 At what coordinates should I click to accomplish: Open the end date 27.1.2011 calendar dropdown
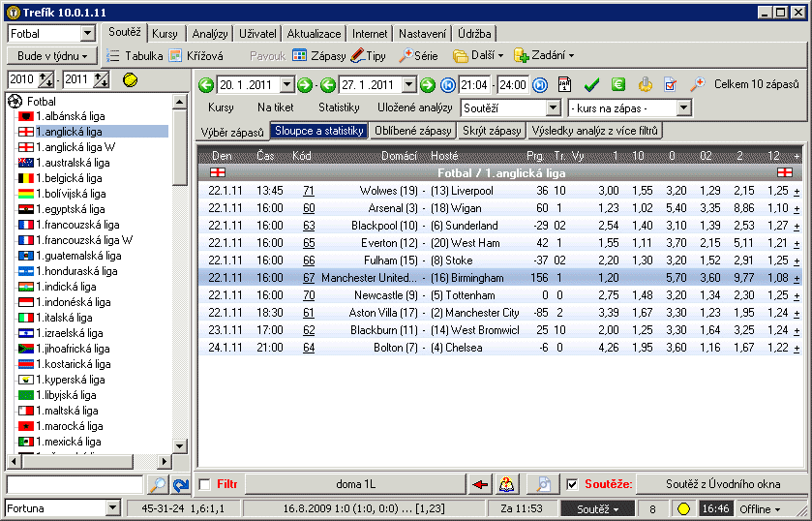point(408,84)
